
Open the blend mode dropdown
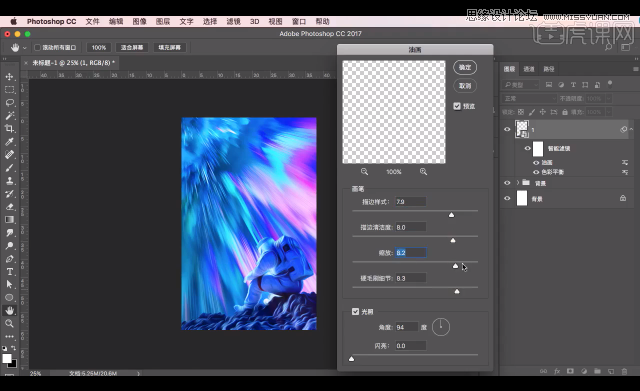click(529, 98)
